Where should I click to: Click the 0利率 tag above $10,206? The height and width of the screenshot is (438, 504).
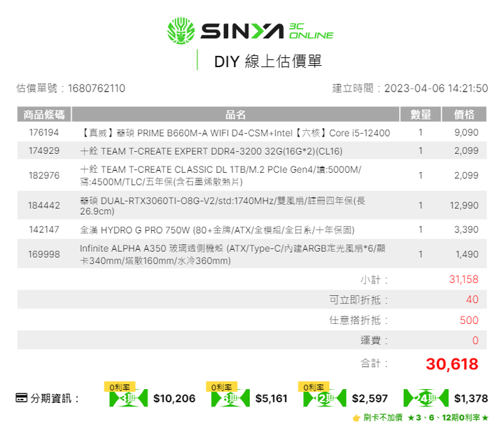[x=120, y=387]
